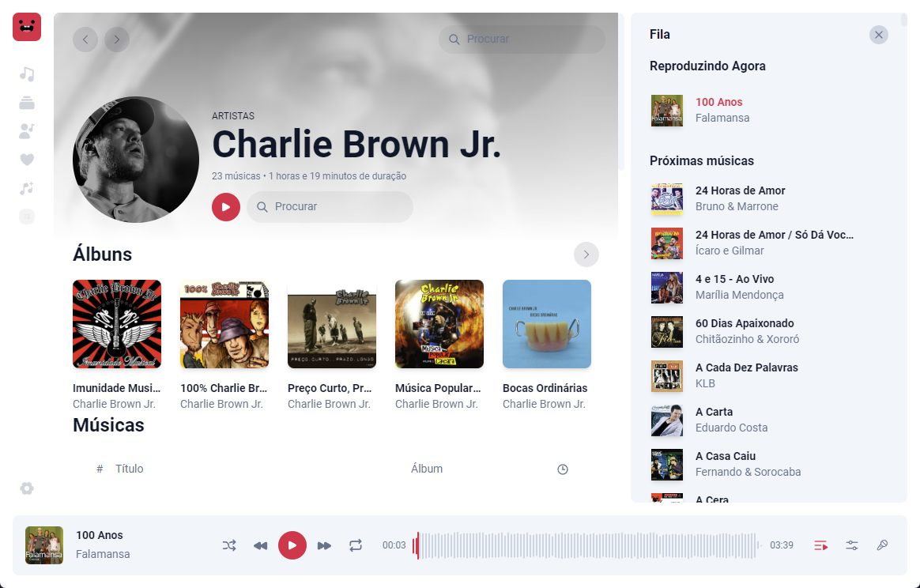This screenshot has width=920, height=588.
Task: Play 24 Horas de Amor / Só Dá Você from queue
Action: point(768,243)
